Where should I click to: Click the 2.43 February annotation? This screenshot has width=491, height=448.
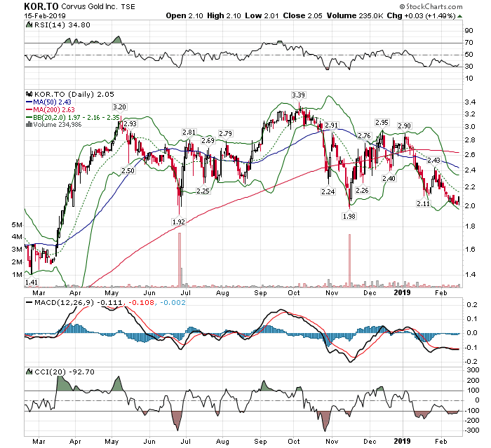click(433, 161)
